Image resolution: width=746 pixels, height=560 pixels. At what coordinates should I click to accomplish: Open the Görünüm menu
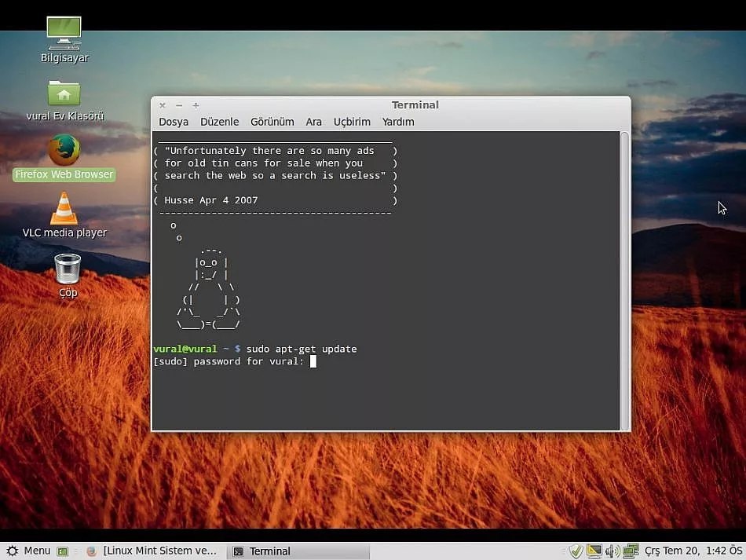coord(272,122)
